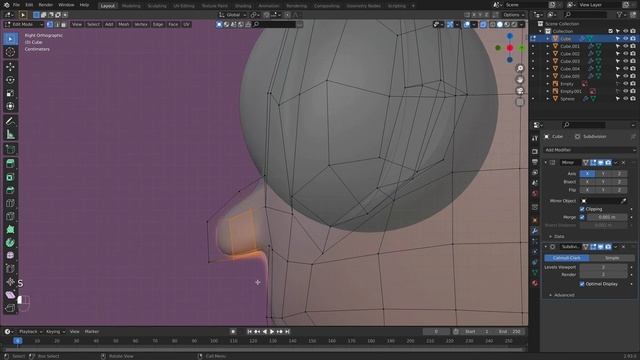This screenshot has width=640, height=360.
Task: Toggle Mirror Axis X button
Action: click(587, 174)
